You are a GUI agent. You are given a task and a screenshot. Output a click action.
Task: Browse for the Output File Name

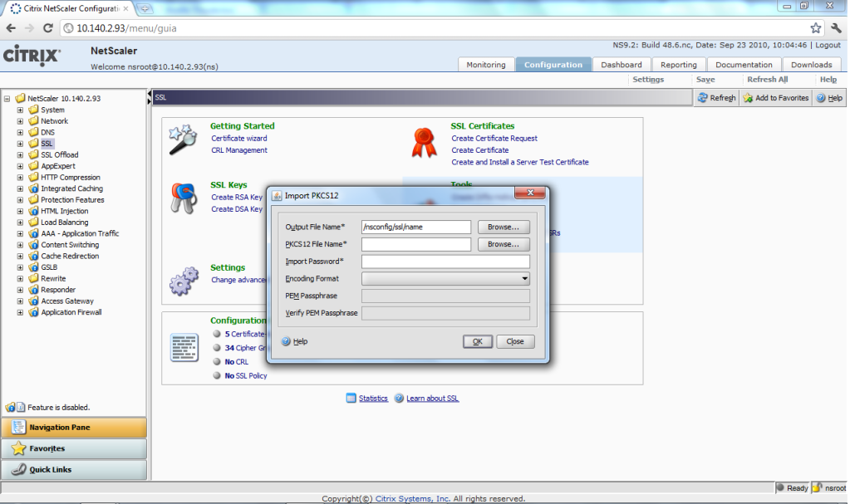tap(504, 227)
